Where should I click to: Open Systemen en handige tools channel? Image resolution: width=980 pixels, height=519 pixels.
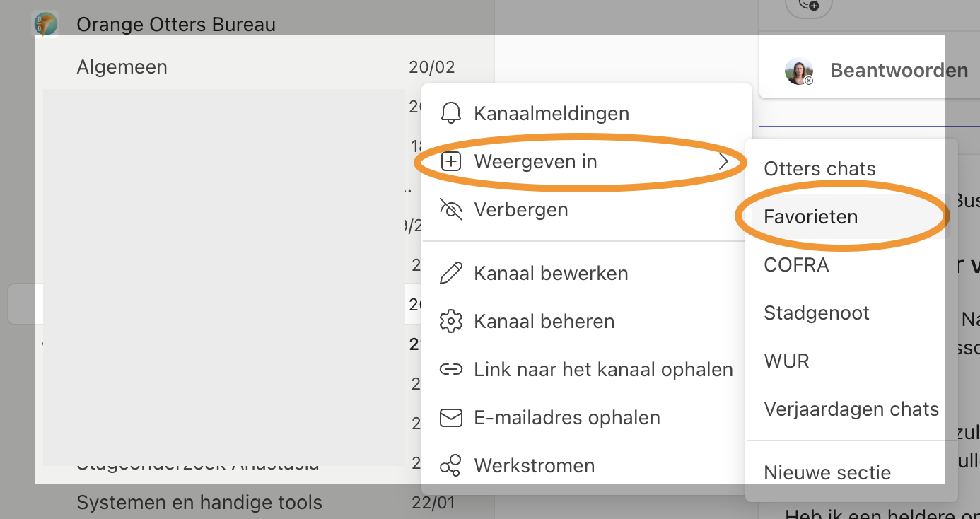click(x=199, y=503)
